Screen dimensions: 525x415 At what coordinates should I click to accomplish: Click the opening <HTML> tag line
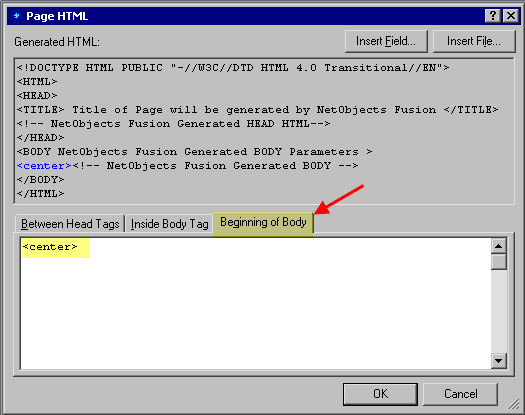[x=37, y=82]
